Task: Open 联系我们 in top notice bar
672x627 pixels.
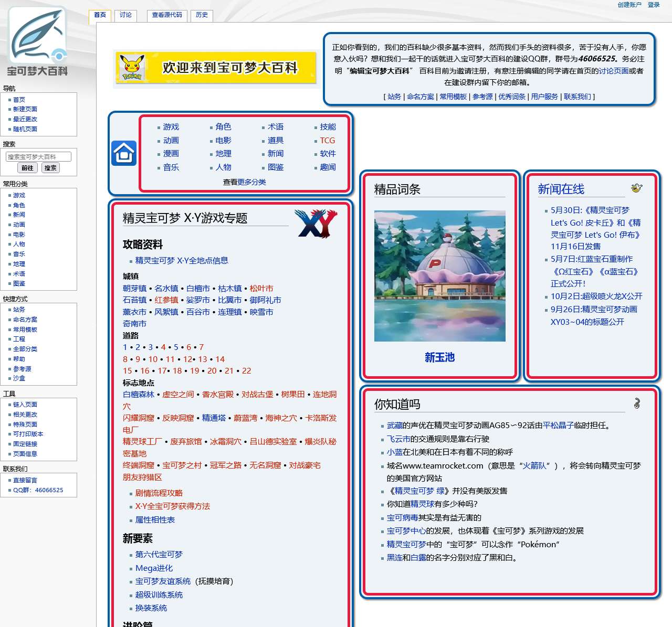Action: [x=577, y=97]
